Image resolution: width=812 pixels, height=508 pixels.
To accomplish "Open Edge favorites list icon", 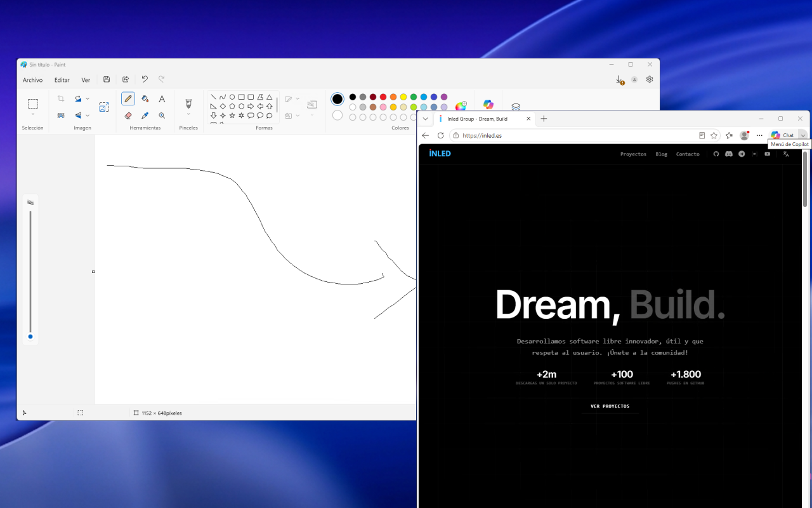I will (x=729, y=135).
